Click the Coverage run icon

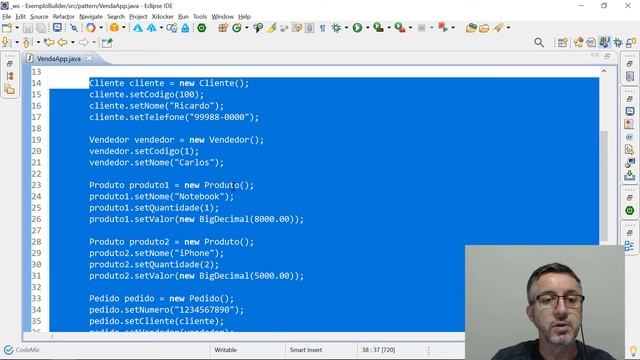pyautogui.click(x=379, y=28)
